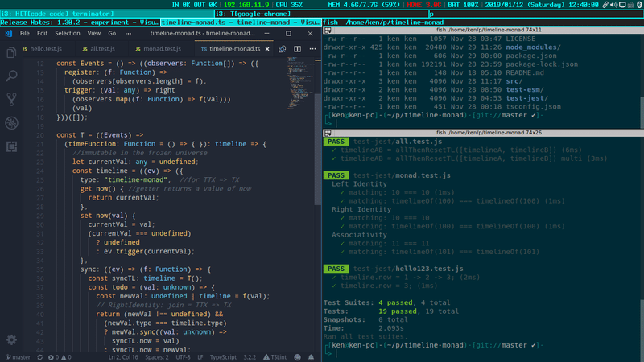This screenshot has height=362, width=644.
Task: Click 'node_modules/' in directory listing
Action: 533,47
